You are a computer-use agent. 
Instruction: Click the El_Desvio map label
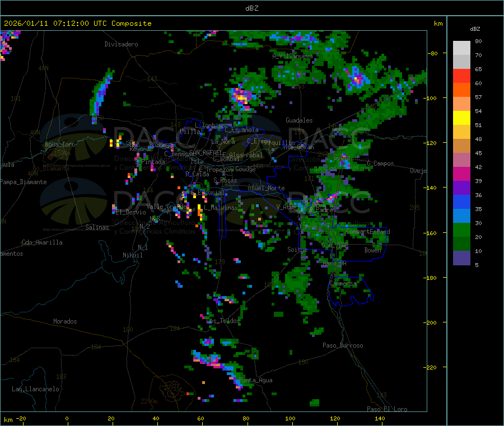tap(131, 212)
